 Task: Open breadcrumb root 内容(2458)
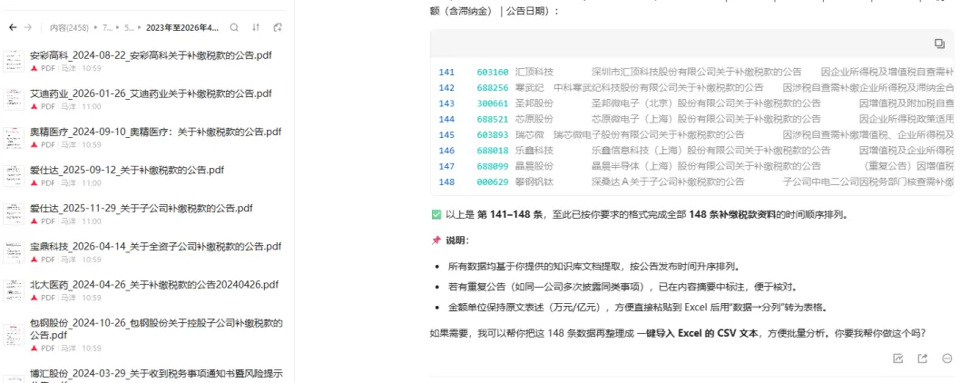[x=69, y=27]
